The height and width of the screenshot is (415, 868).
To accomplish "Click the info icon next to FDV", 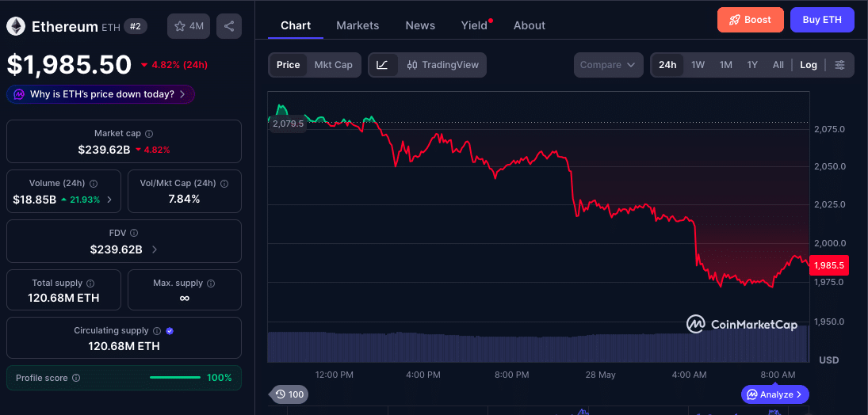I will click(134, 233).
